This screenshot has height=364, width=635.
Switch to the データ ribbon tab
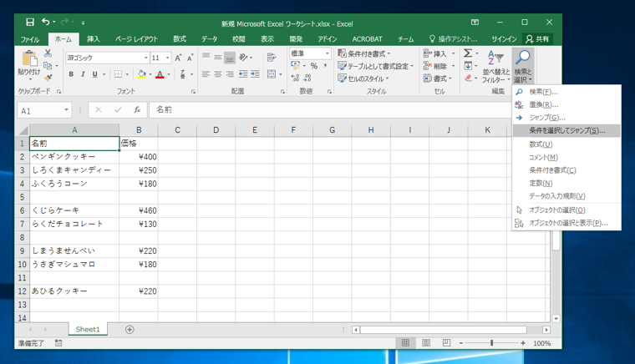(210, 39)
